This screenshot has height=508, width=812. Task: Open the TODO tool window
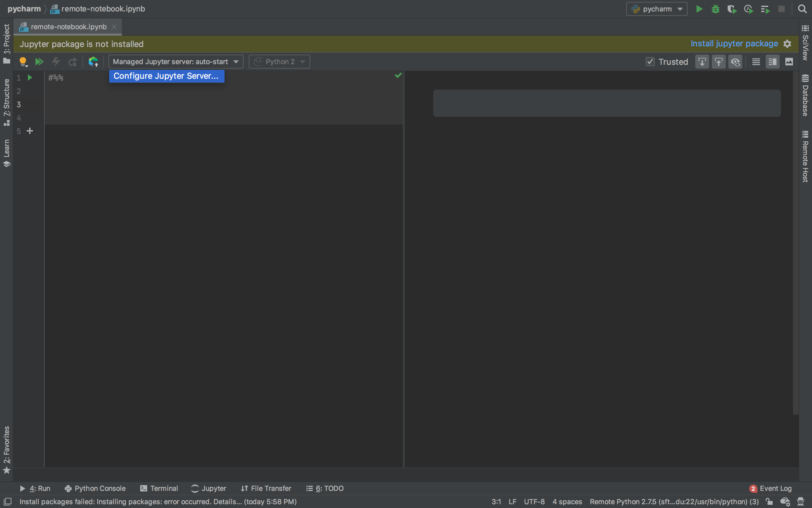pos(325,488)
